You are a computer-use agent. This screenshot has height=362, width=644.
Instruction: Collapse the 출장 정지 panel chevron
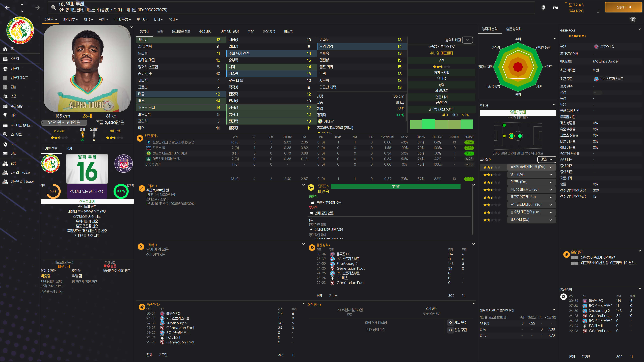click(x=639, y=251)
